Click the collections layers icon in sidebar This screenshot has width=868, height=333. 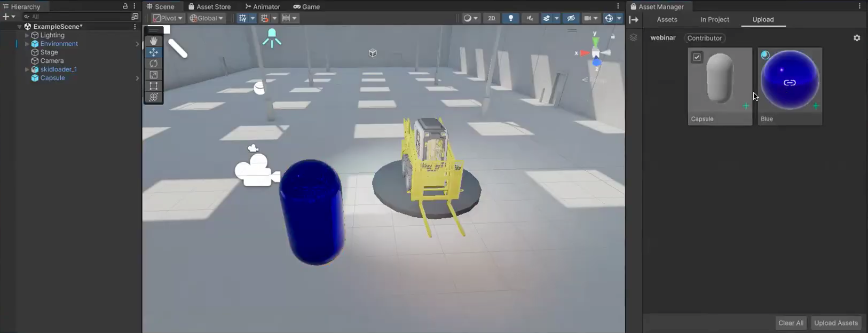(634, 37)
